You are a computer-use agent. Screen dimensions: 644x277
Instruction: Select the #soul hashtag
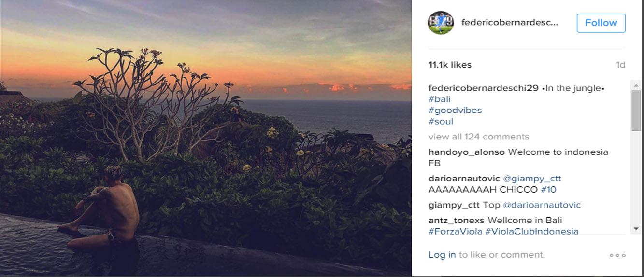441,122
